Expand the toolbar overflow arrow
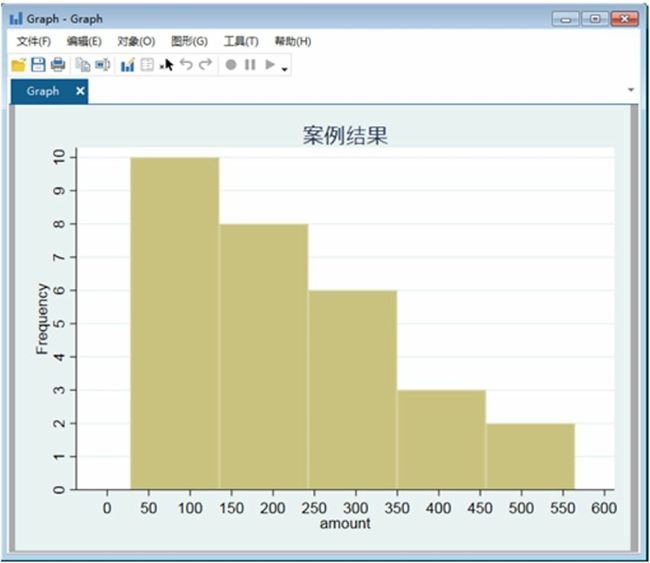This screenshot has height=563, width=650. click(284, 69)
